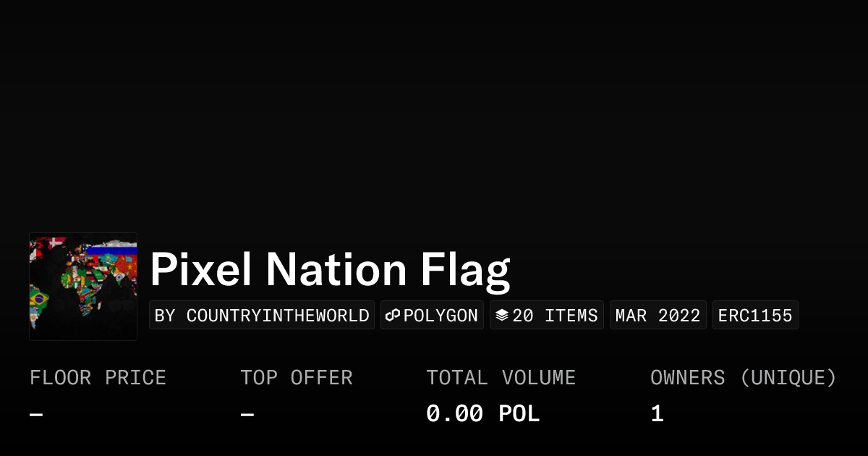Click the 20 ITEMS text
868x456 pixels.
click(x=555, y=316)
